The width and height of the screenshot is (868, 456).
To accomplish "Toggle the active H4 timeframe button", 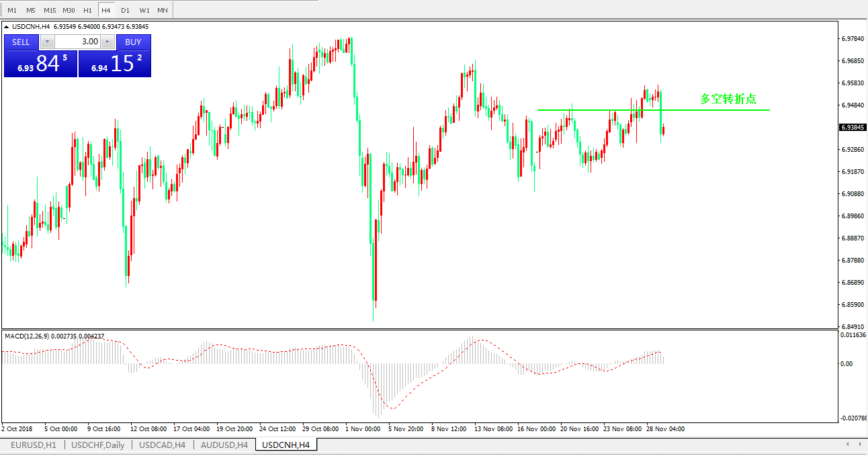I will (x=106, y=10).
